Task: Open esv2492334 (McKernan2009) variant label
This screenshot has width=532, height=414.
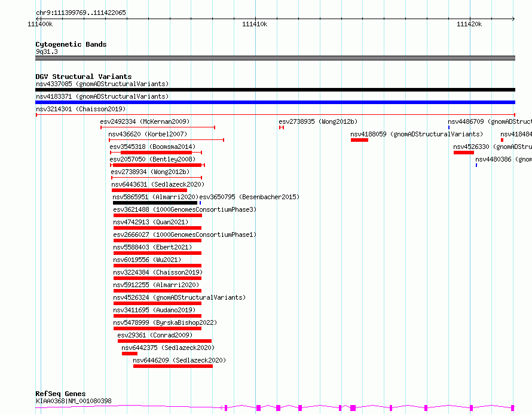Action: click(x=145, y=121)
